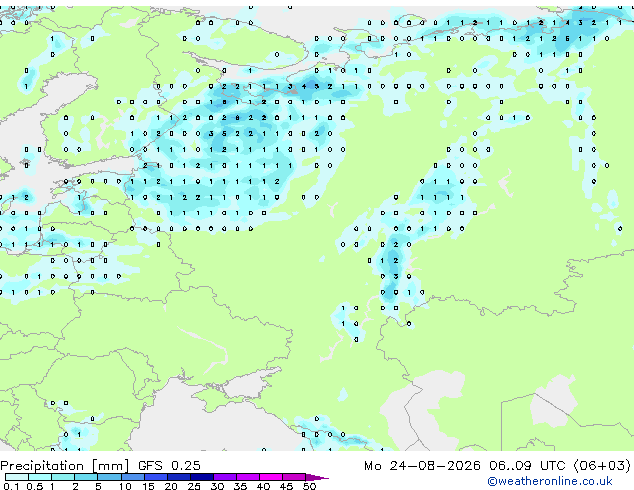This screenshot has width=634, height=490.
Task: Pick the legend swatch between 1 and 2
Action: (x=63, y=477)
